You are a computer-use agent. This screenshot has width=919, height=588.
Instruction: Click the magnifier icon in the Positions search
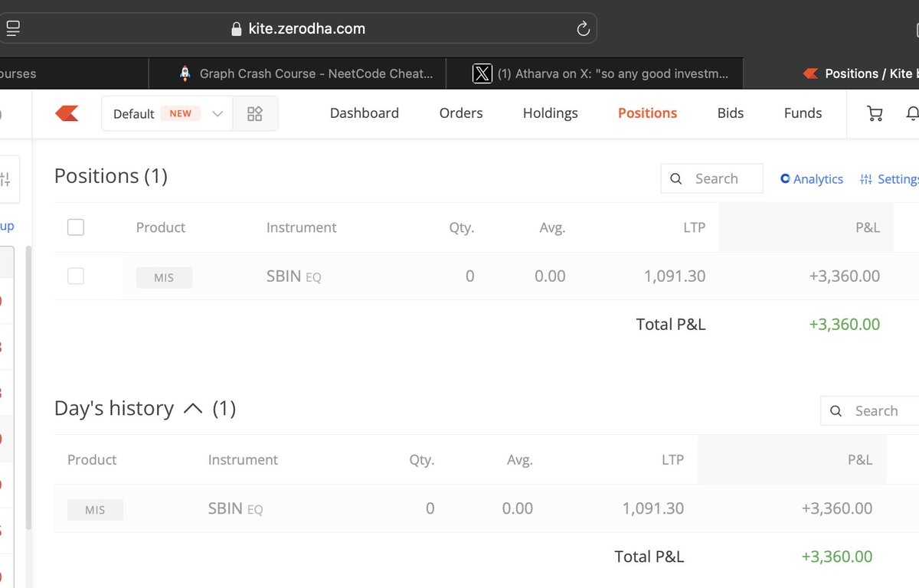coord(676,179)
